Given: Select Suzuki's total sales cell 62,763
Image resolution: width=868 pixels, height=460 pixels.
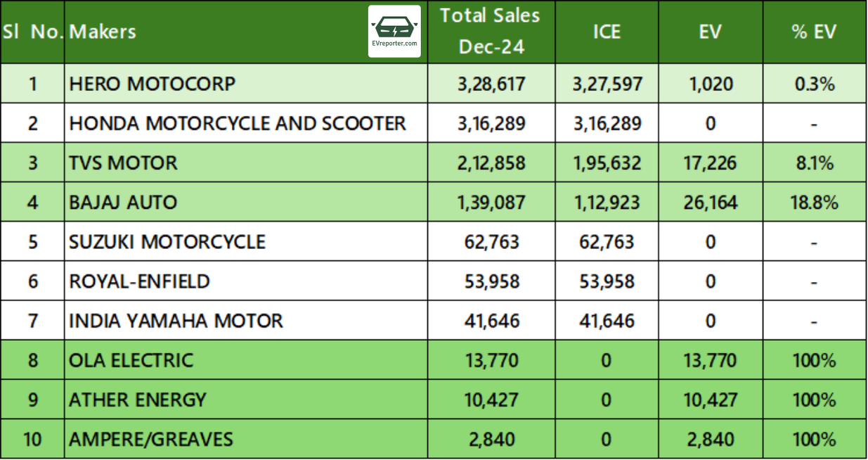Looking at the screenshot, I should [x=491, y=241].
